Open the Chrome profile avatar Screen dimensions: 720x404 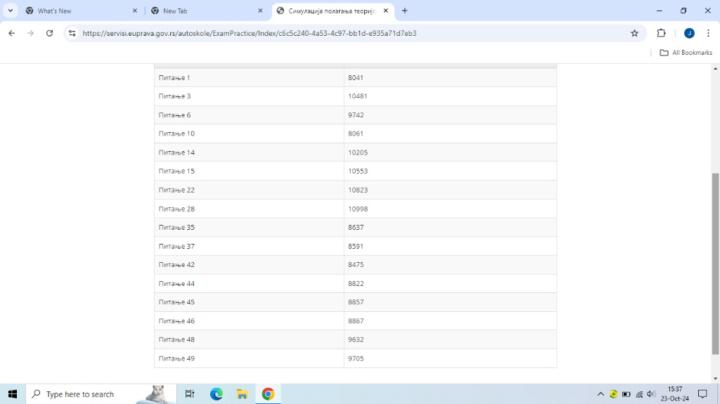click(x=689, y=33)
